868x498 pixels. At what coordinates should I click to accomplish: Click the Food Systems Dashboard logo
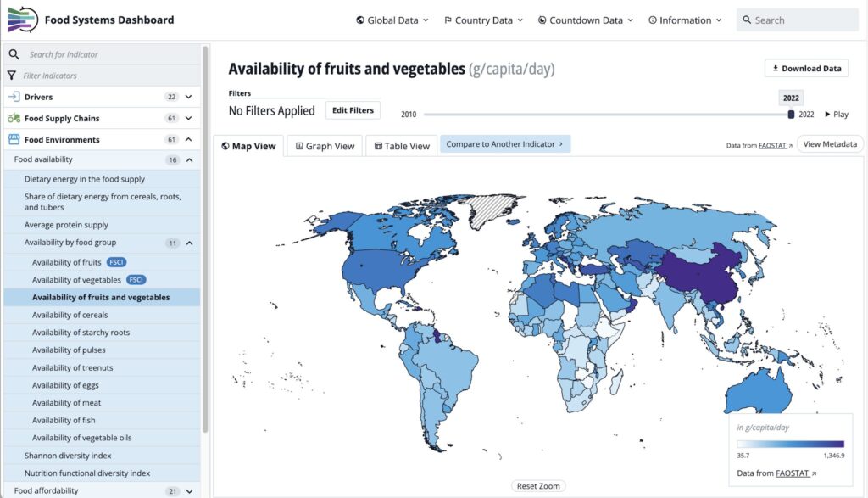[23, 20]
